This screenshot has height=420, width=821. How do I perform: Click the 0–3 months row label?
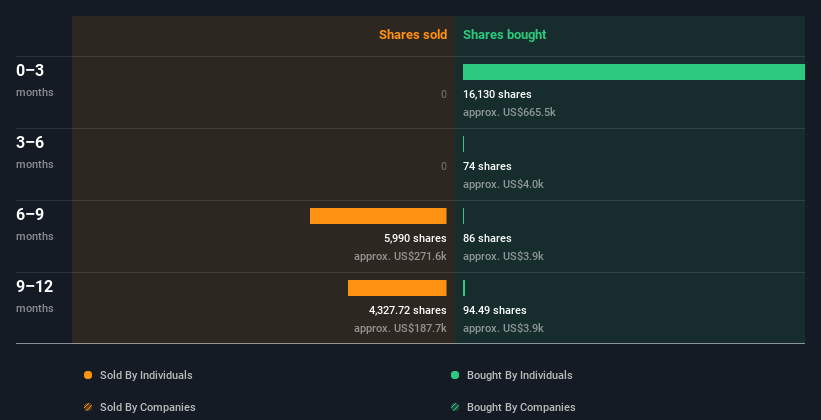click(35, 80)
